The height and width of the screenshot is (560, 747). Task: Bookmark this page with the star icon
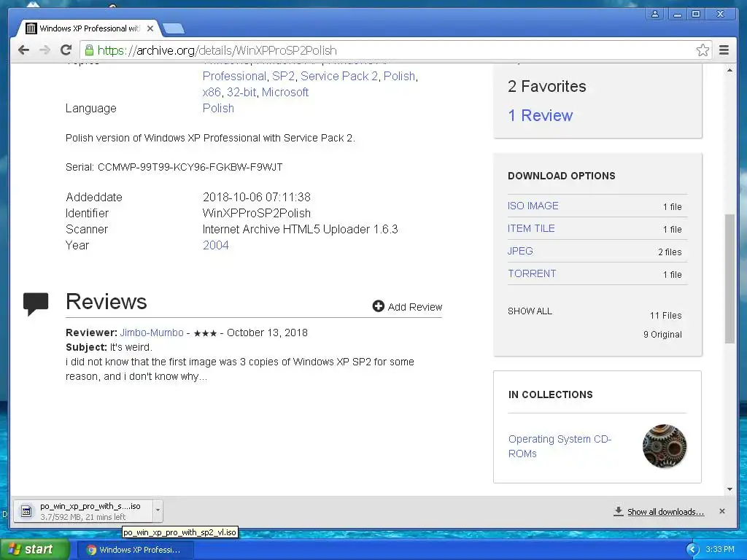(x=703, y=50)
